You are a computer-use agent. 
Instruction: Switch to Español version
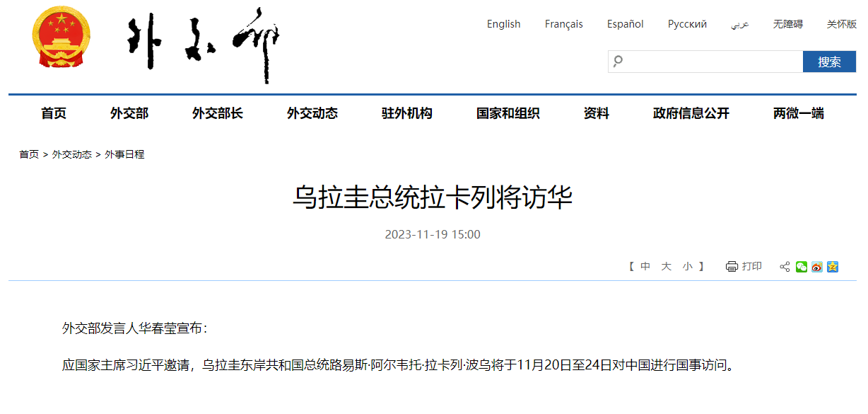626,24
